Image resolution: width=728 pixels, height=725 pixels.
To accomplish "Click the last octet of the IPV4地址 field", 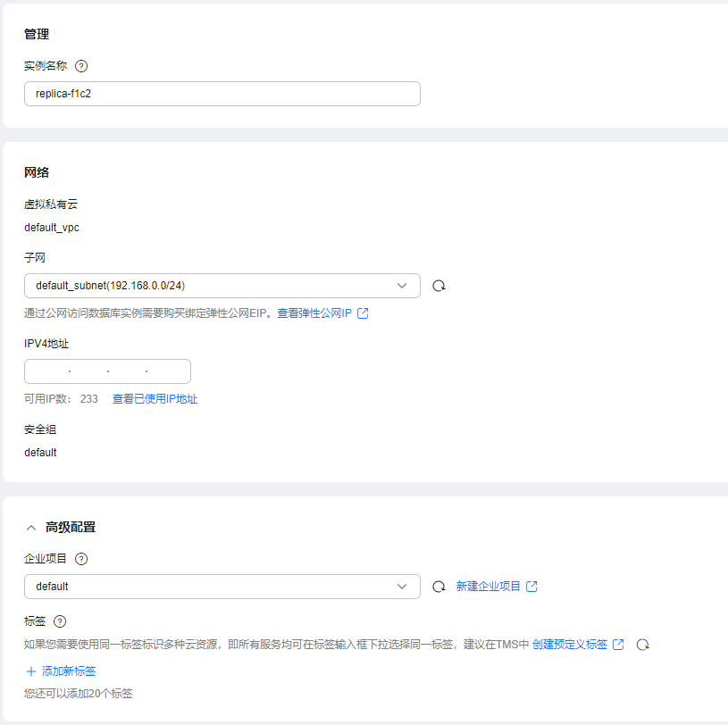I will coord(167,371).
